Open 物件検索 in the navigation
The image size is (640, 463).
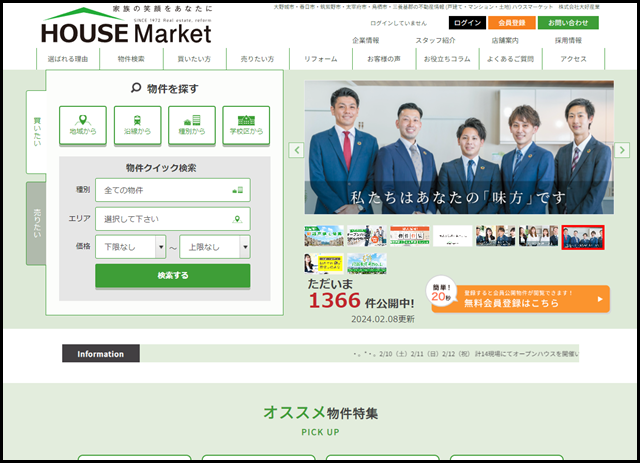131,59
